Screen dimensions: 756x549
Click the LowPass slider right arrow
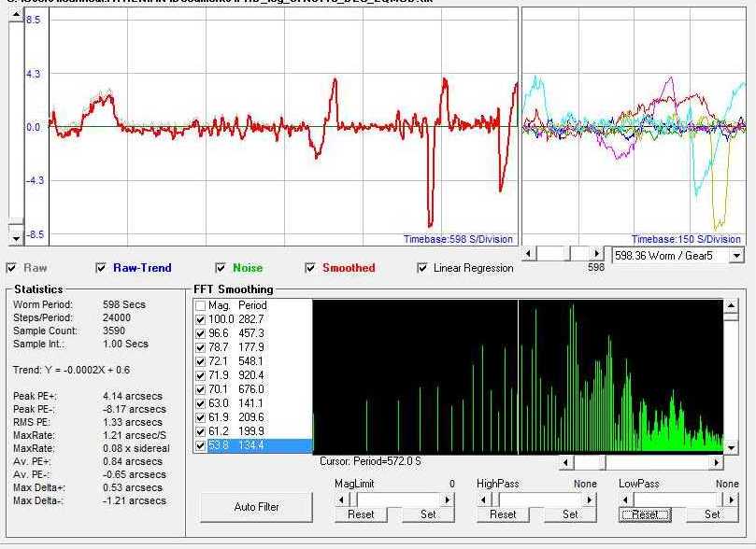[x=733, y=500]
